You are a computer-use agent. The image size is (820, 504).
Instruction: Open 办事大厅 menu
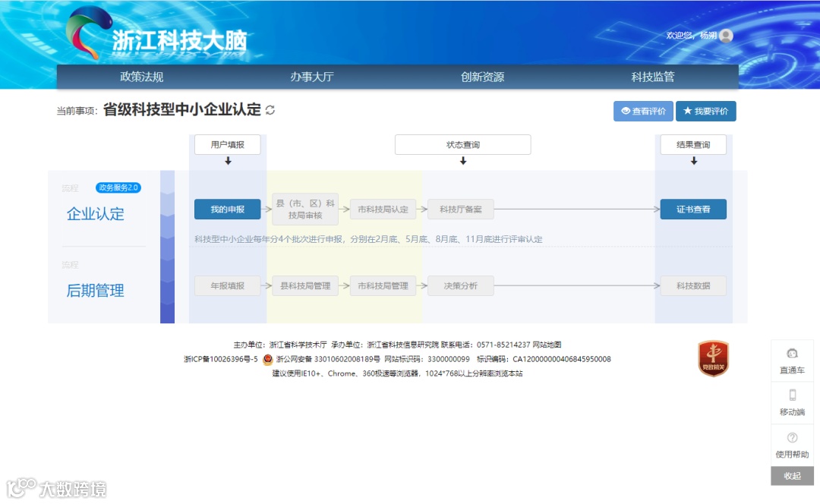click(312, 77)
